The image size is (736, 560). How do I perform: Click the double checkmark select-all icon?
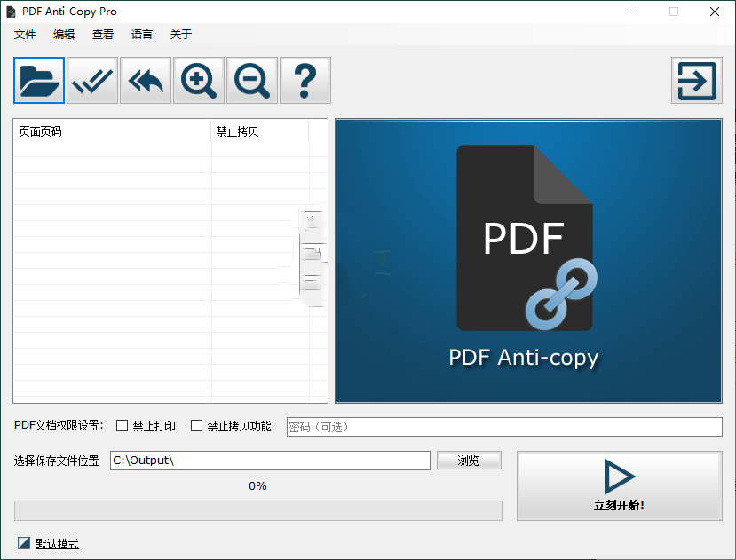(x=92, y=80)
